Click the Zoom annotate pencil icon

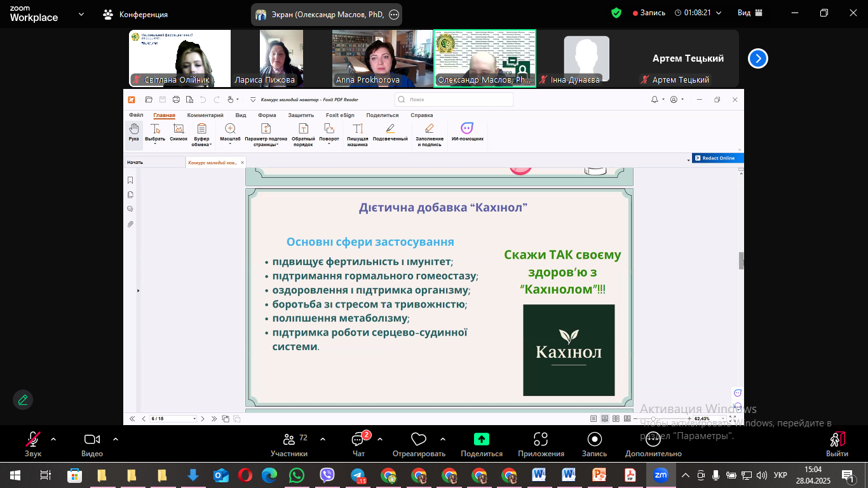(23, 400)
